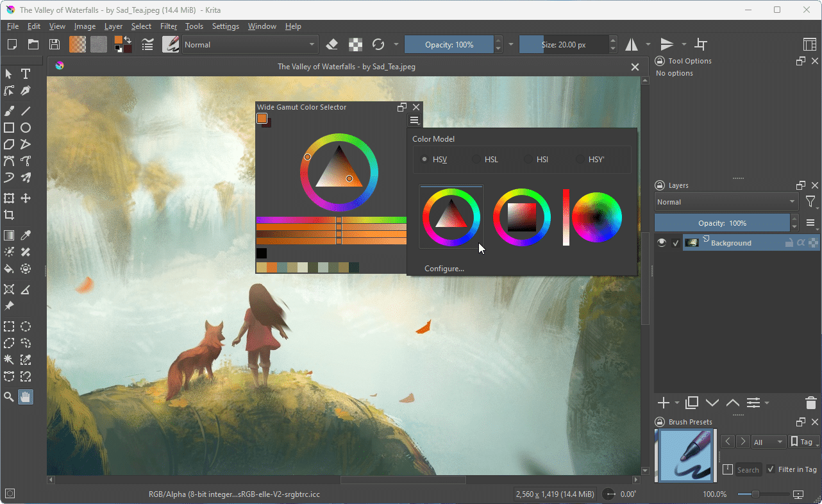Activate the Gradient tool

(8, 235)
